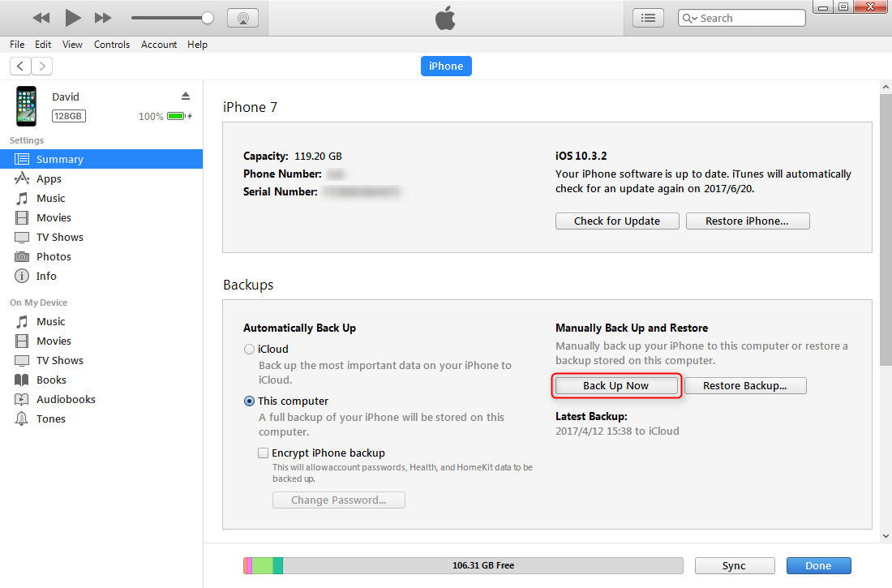Click the Change Password... button
Screen dimensions: 892x588
click(338, 500)
